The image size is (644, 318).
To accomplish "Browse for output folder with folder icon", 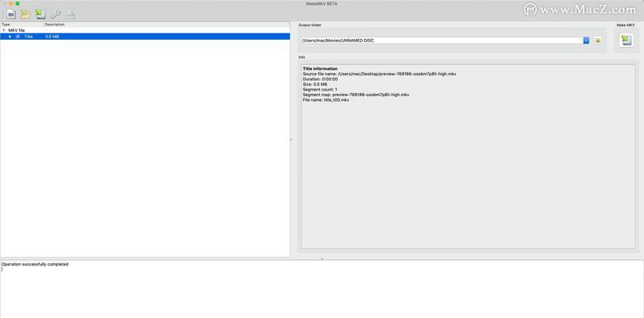I will point(598,41).
